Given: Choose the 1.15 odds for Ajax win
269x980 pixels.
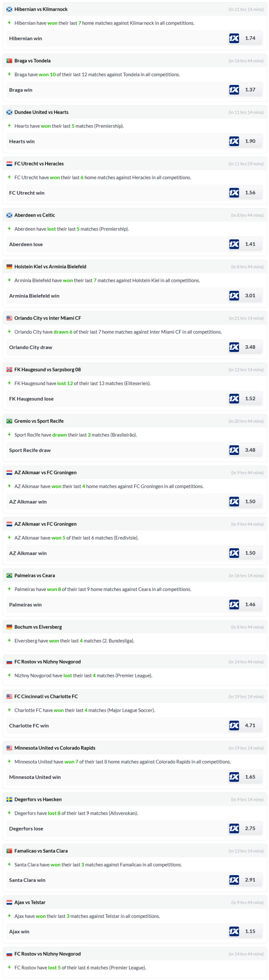Looking at the screenshot, I should (x=250, y=932).
